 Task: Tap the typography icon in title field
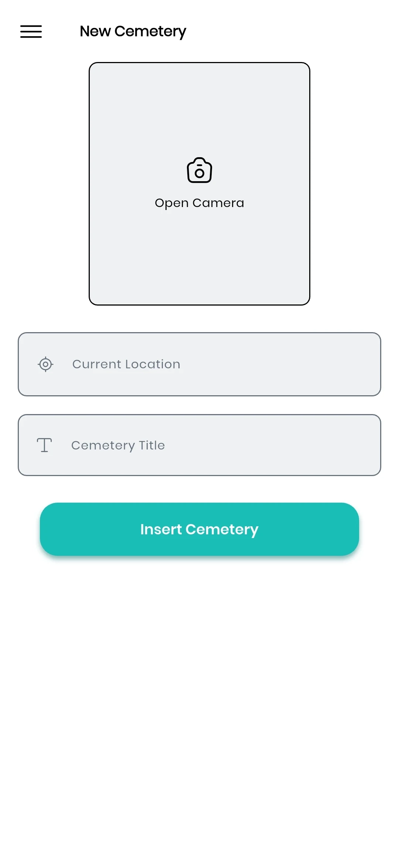pyautogui.click(x=44, y=445)
